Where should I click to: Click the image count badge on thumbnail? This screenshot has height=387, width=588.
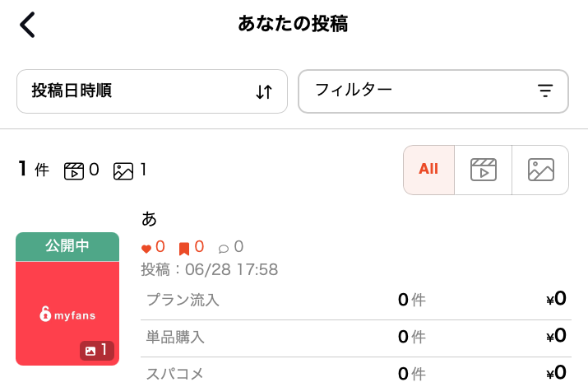tap(97, 351)
